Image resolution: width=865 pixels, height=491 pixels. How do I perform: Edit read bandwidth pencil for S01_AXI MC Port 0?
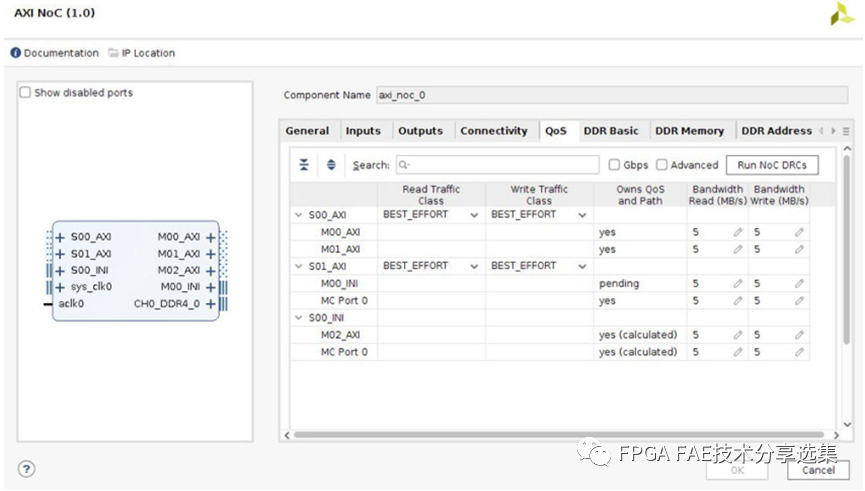click(x=738, y=301)
